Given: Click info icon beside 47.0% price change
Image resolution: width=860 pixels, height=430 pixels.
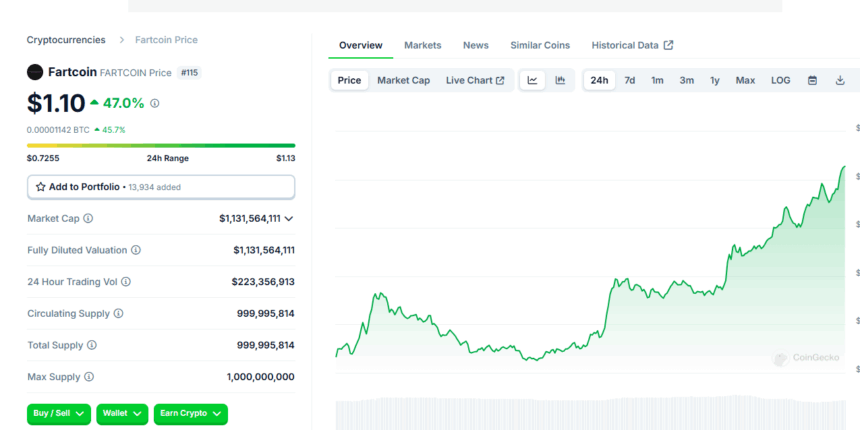Looking at the screenshot, I should click(x=155, y=103).
